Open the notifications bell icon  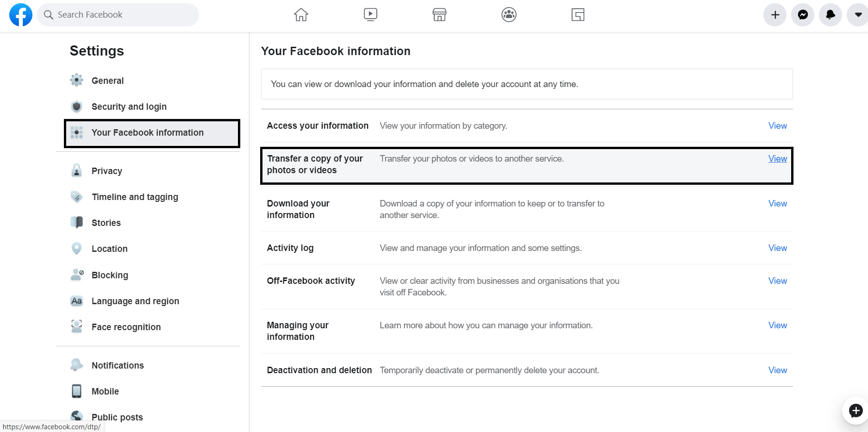[831, 15]
